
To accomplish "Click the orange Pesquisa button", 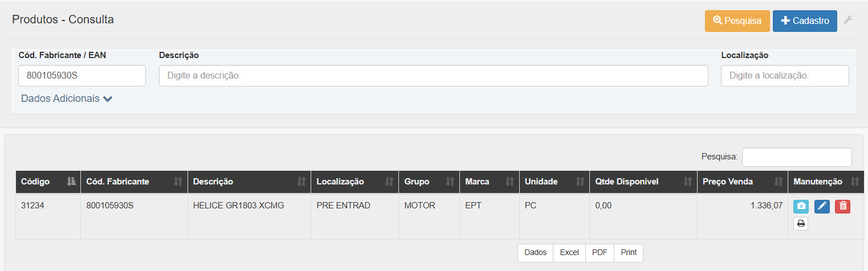I will coord(737,20).
